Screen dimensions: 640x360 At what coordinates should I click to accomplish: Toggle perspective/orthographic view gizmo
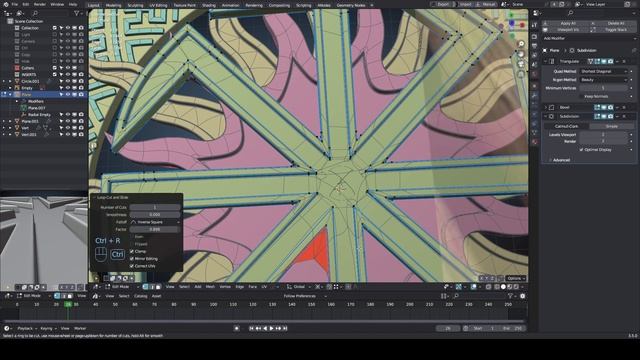point(521,74)
